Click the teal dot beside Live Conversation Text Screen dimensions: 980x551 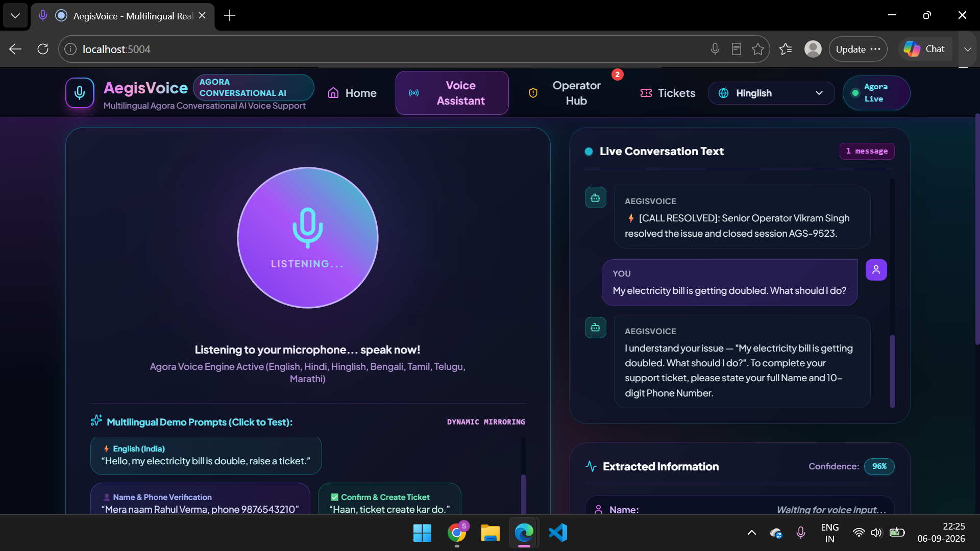589,152
